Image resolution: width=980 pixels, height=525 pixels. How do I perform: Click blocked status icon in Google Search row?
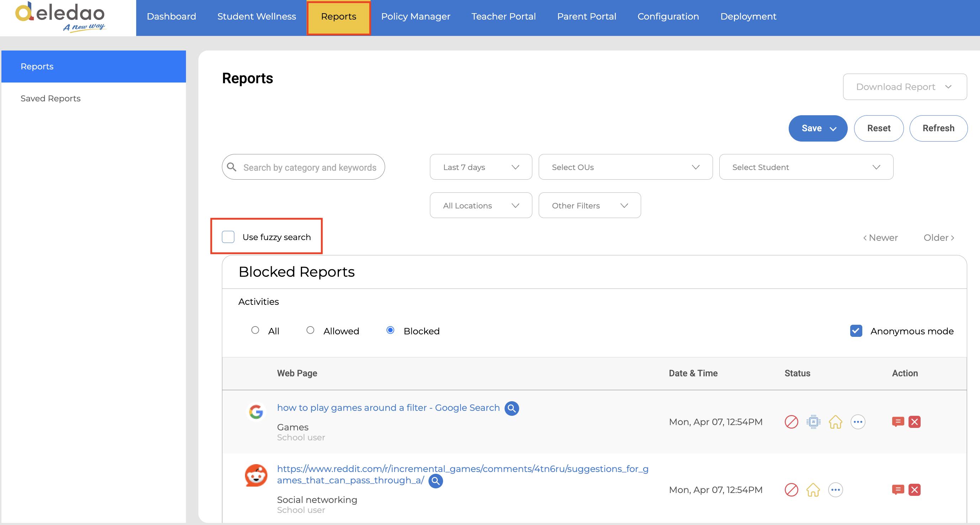[x=791, y=421]
